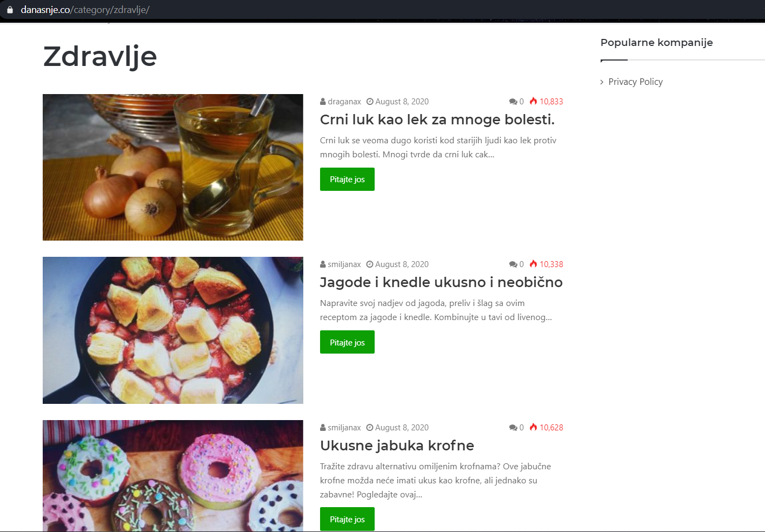Click comments icon on Crni luk post
Image resolution: width=765 pixels, height=532 pixels.
(x=513, y=102)
